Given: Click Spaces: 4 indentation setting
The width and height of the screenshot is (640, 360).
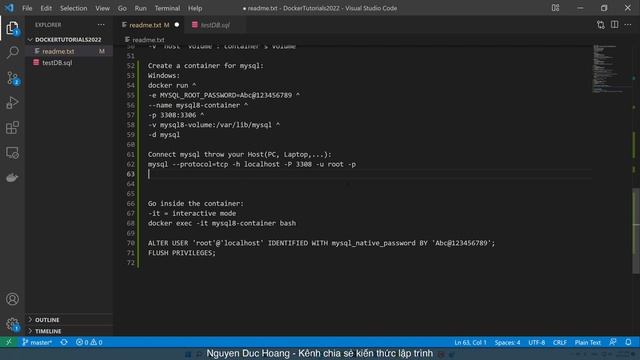Looking at the screenshot, I should 507,342.
